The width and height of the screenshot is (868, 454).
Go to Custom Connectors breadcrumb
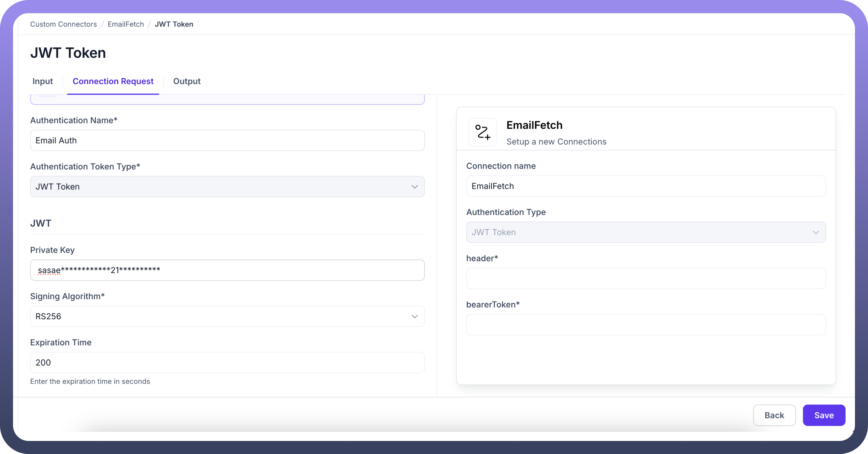pyautogui.click(x=63, y=24)
